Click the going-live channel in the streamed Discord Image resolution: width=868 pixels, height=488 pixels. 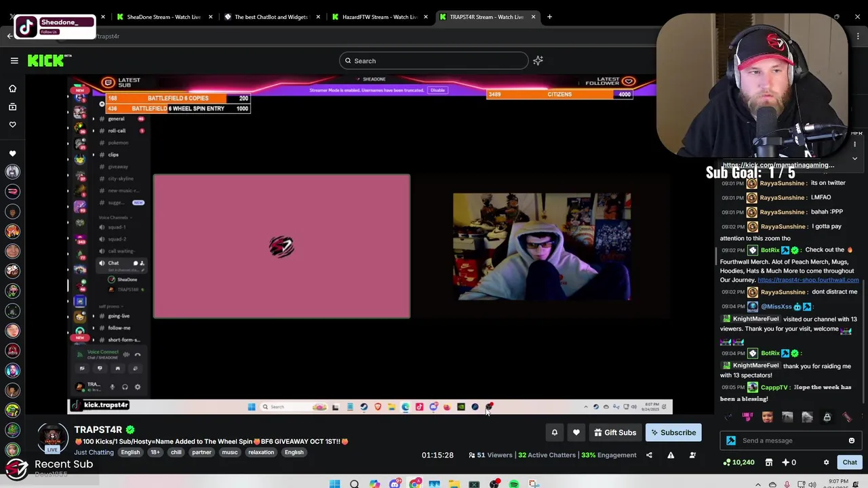click(119, 317)
